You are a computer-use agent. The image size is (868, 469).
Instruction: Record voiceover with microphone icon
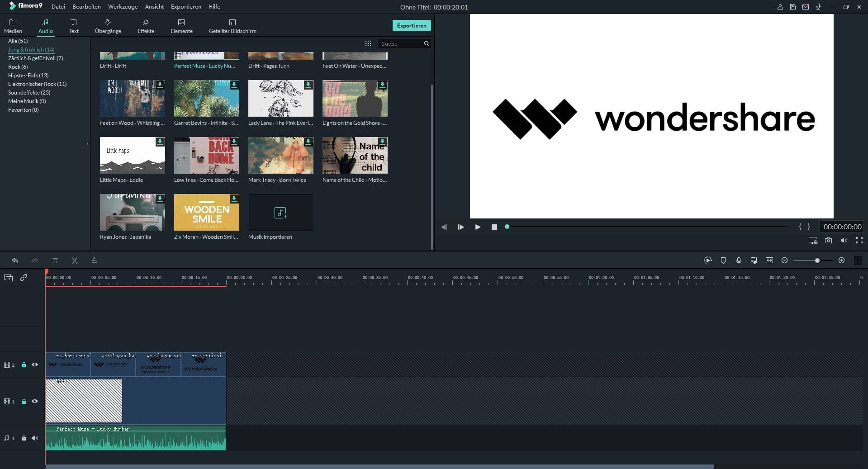(739, 261)
